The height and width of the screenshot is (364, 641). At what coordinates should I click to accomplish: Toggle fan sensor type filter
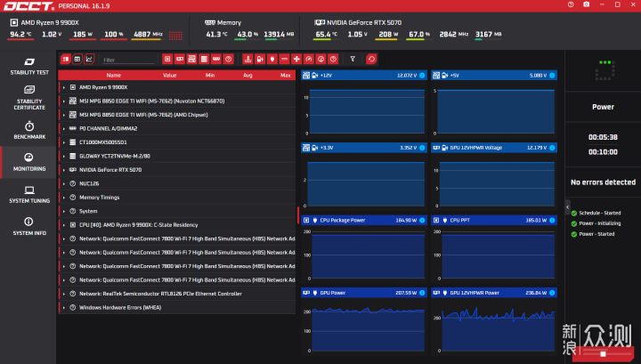[296, 60]
